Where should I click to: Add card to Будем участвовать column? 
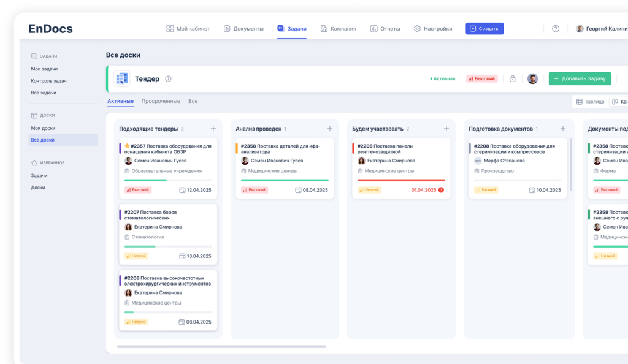[x=446, y=129]
